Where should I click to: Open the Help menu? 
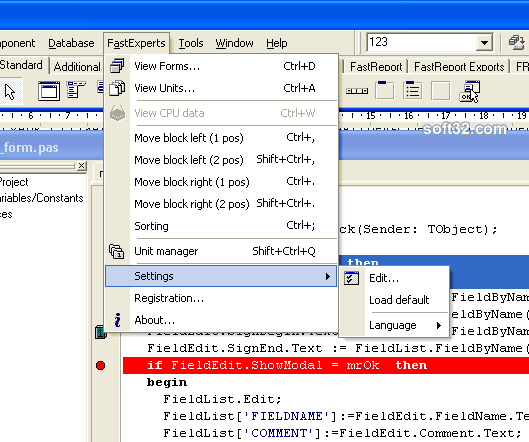pyautogui.click(x=277, y=43)
